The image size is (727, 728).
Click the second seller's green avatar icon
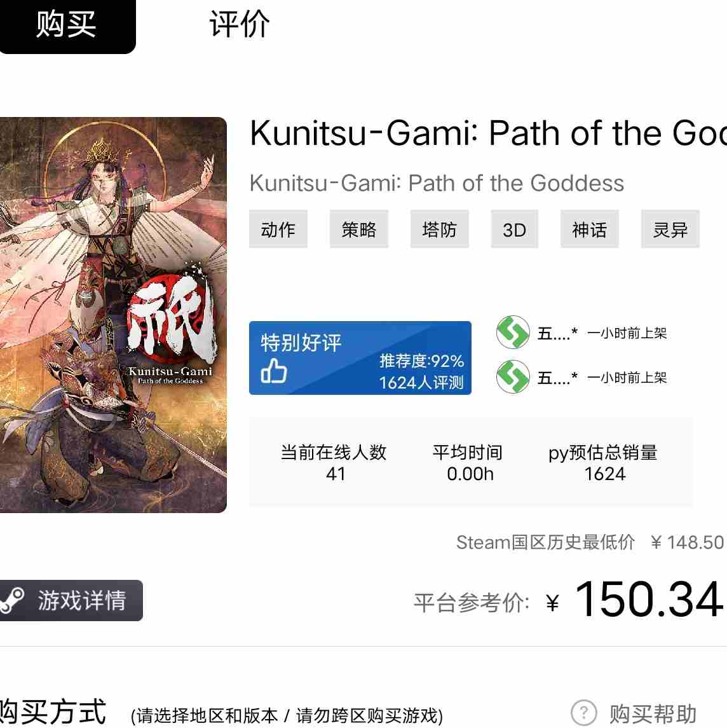513,376
